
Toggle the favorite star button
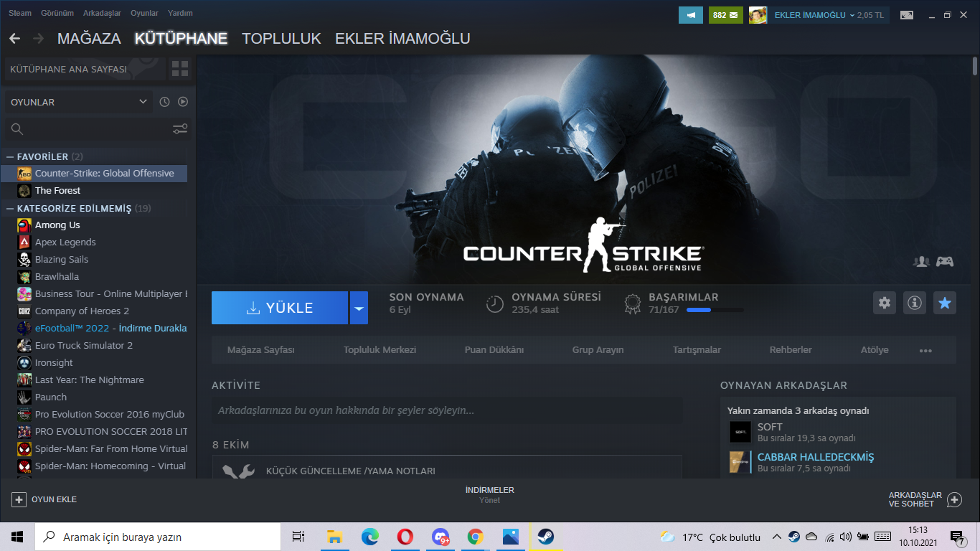945,303
